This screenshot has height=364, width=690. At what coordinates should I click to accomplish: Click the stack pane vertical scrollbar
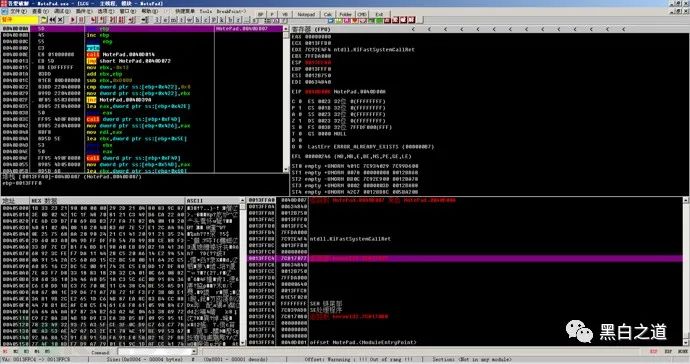686,271
